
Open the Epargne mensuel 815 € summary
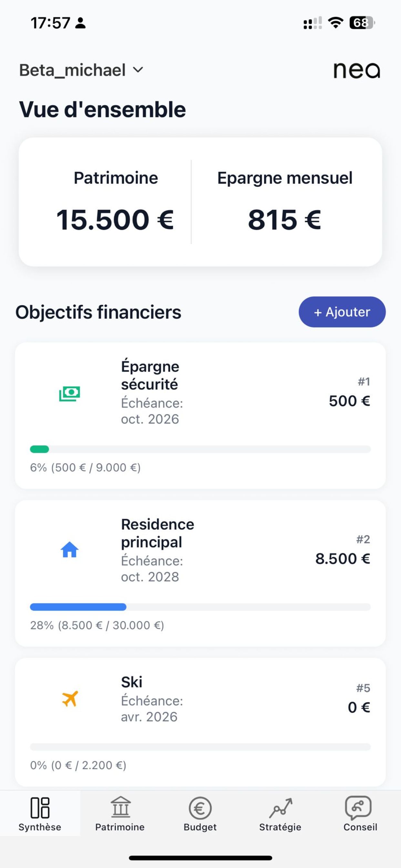(284, 202)
